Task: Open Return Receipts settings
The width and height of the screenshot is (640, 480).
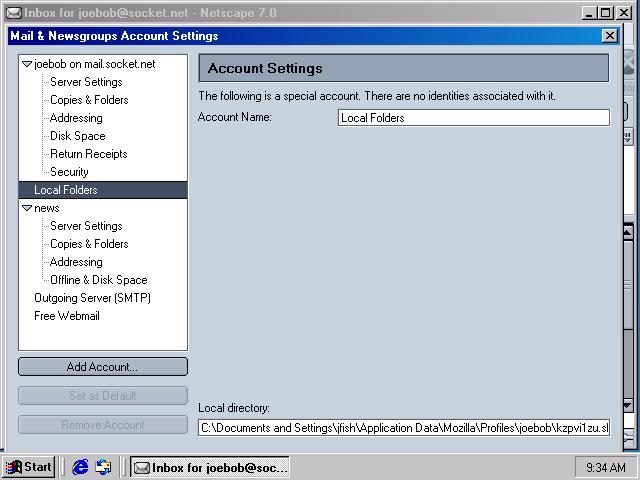Action: 89,154
